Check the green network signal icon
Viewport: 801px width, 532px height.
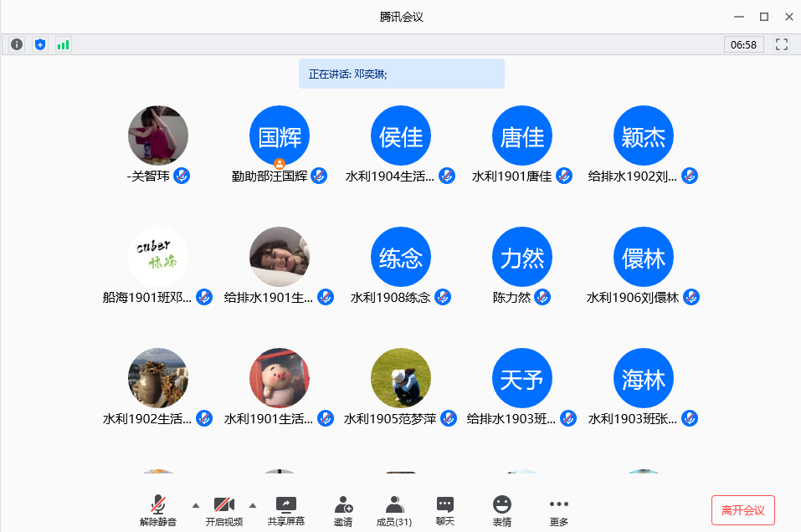tap(63, 44)
